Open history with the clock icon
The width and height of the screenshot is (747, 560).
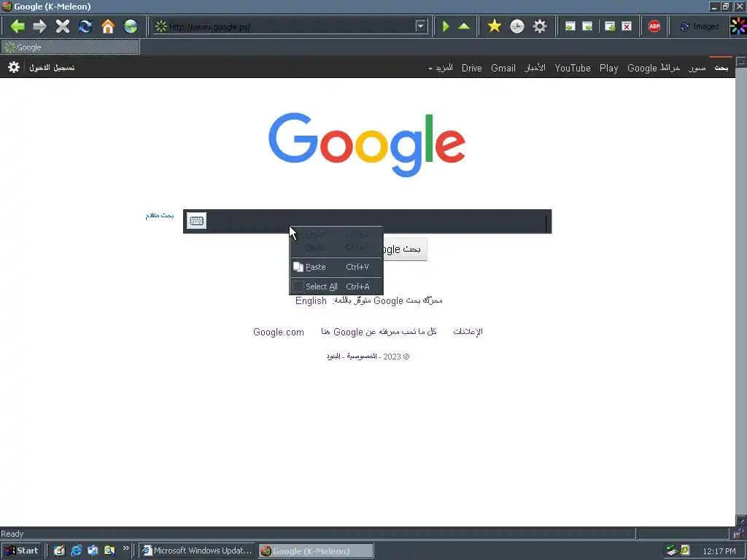point(517,26)
